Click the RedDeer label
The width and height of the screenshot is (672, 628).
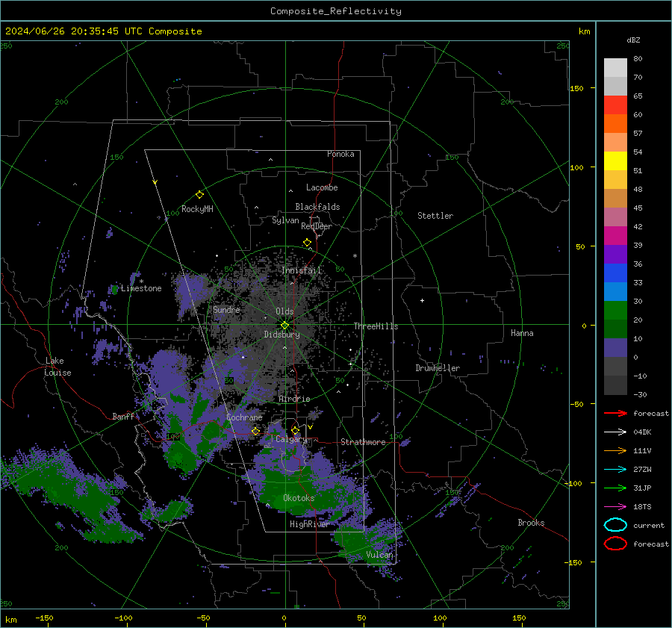point(317,226)
